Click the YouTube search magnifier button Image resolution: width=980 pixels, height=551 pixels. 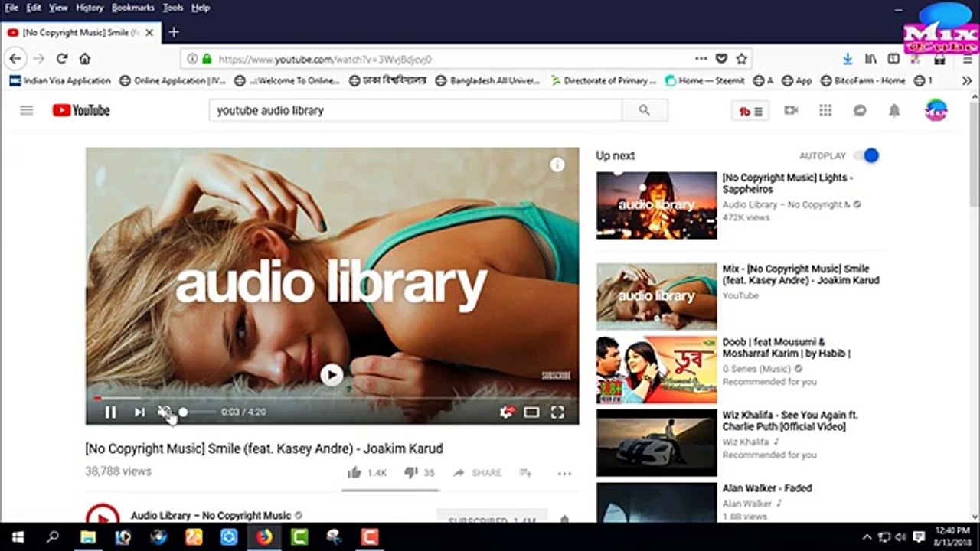coord(645,110)
